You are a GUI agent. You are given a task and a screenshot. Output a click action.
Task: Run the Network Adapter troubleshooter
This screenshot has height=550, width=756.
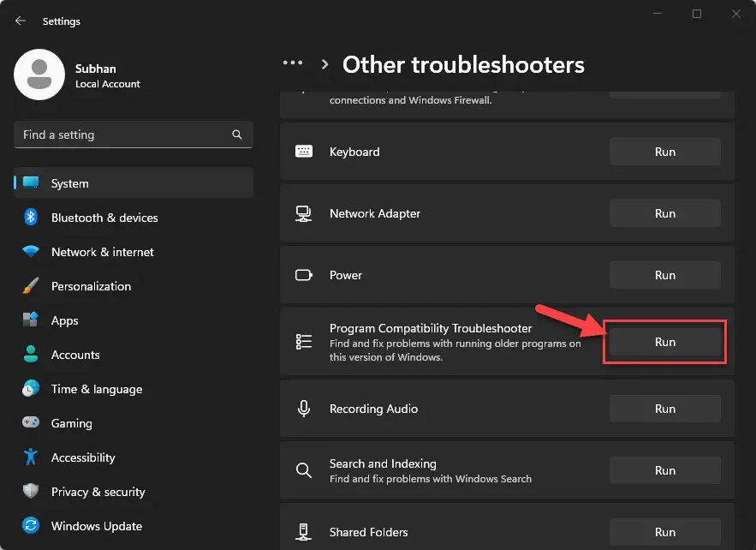665,213
